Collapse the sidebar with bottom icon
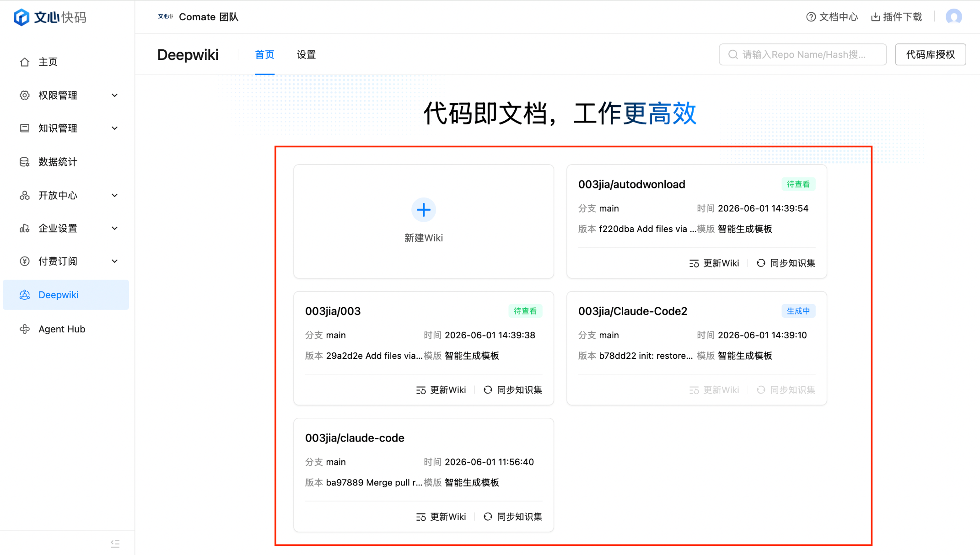The height and width of the screenshot is (555, 980). coord(115,544)
